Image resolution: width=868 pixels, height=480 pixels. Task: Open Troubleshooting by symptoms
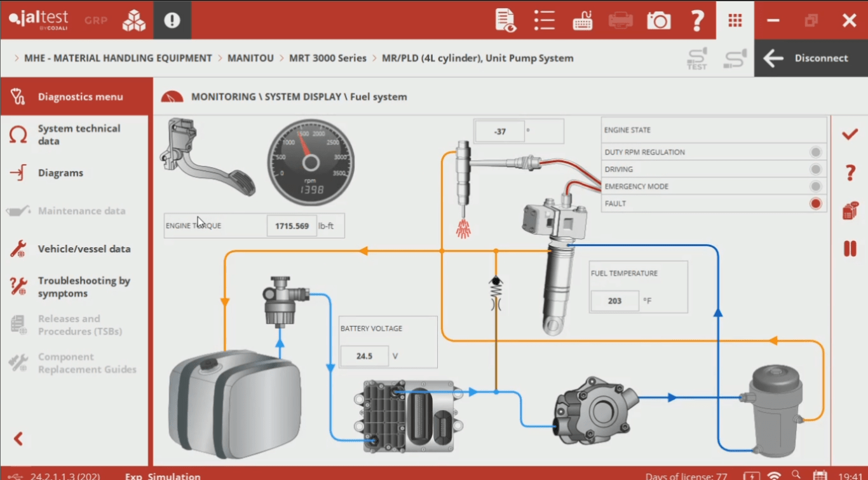click(x=84, y=287)
